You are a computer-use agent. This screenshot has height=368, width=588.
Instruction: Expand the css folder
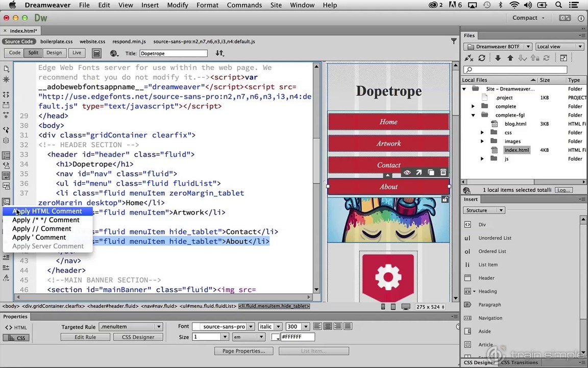(482, 132)
